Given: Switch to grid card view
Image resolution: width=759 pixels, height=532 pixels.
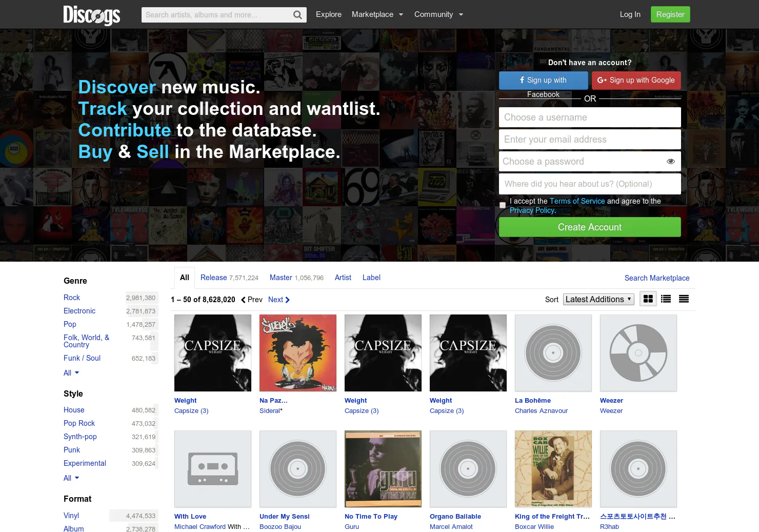Looking at the screenshot, I should tap(648, 299).
